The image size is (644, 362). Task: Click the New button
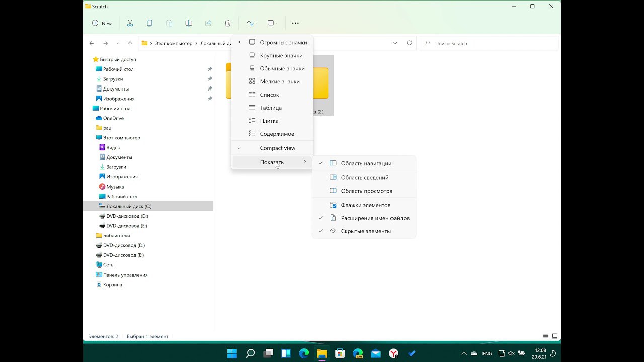(102, 23)
